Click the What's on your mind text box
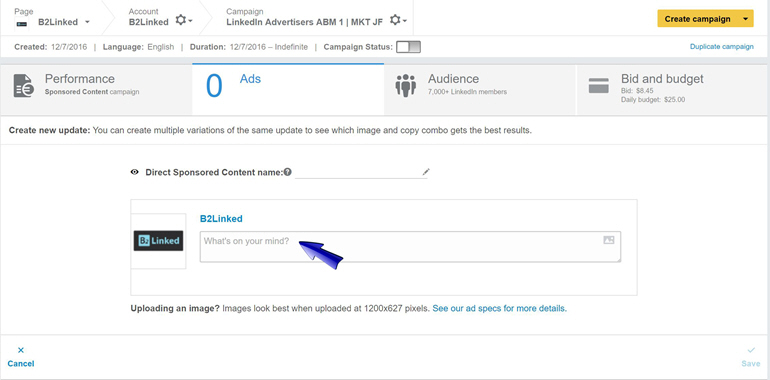The width and height of the screenshot is (770, 380). point(410,246)
